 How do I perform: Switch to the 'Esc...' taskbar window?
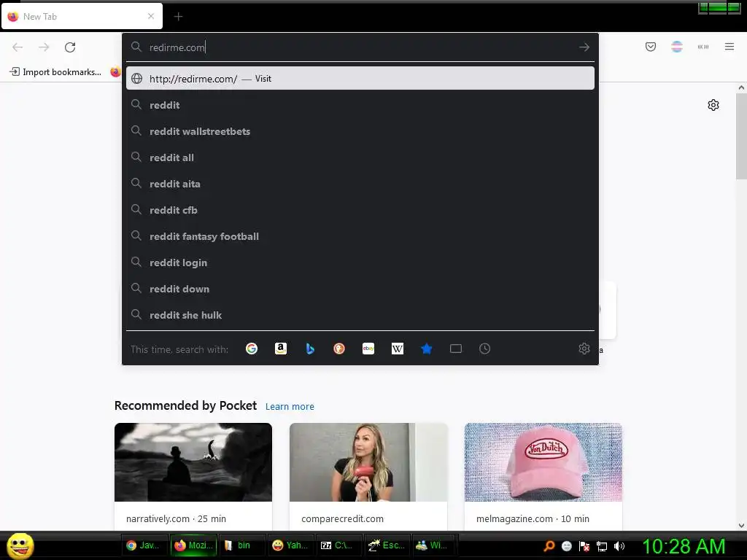pyautogui.click(x=387, y=545)
